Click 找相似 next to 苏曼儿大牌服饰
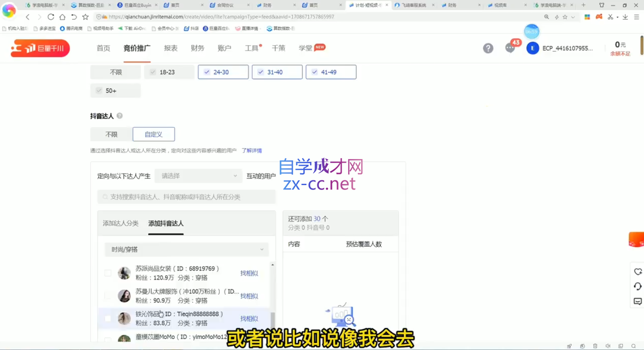644x350 pixels. (x=249, y=296)
